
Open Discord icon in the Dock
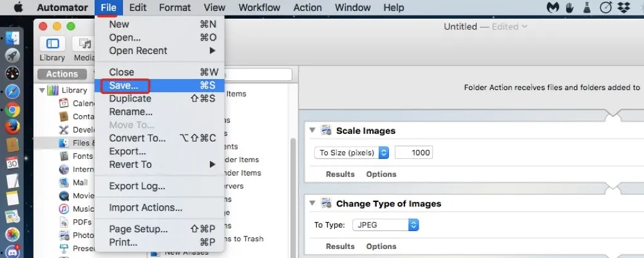click(x=12, y=251)
